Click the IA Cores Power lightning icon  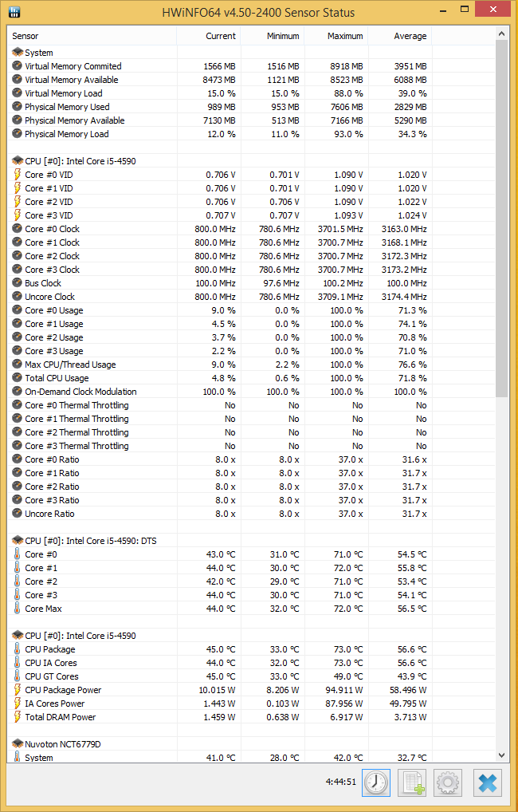coord(17,704)
